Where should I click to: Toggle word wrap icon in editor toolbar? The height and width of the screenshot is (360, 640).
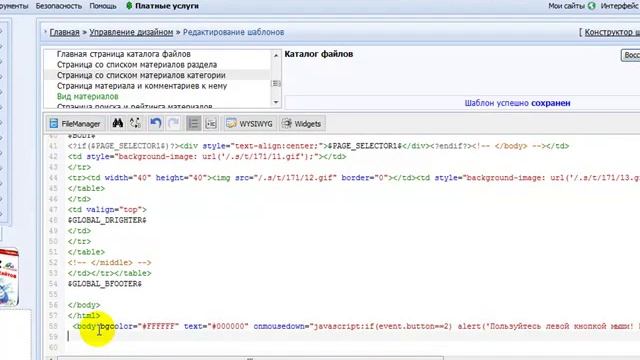[211, 123]
